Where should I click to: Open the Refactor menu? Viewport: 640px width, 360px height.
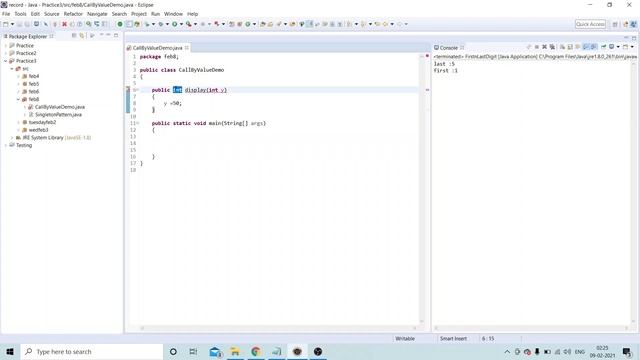click(73, 14)
